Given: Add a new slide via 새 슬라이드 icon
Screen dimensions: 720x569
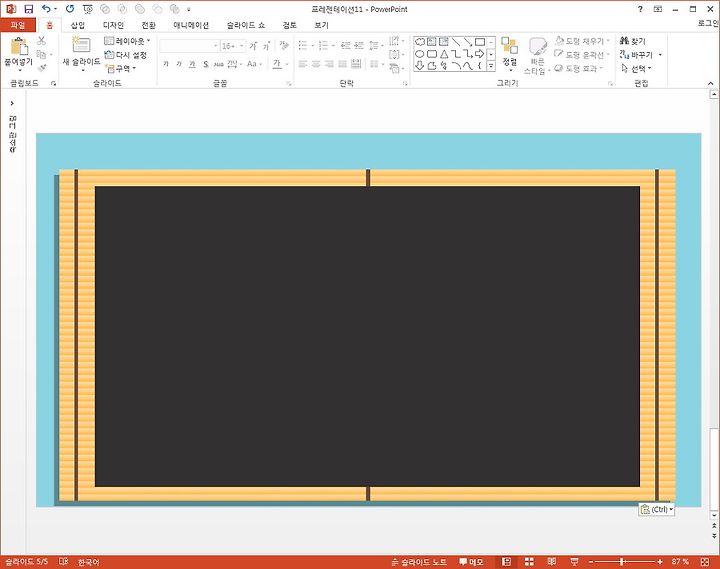Looking at the screenshot, I should tap(81, 45).
